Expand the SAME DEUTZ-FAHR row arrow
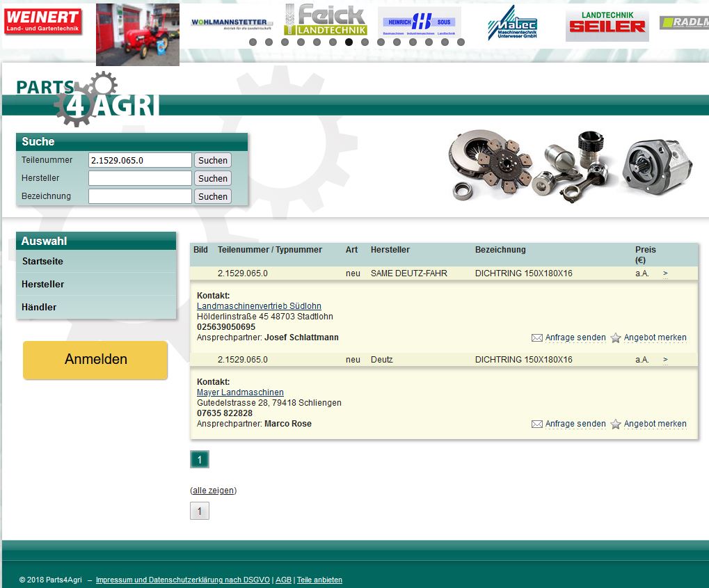 (665, 273)
